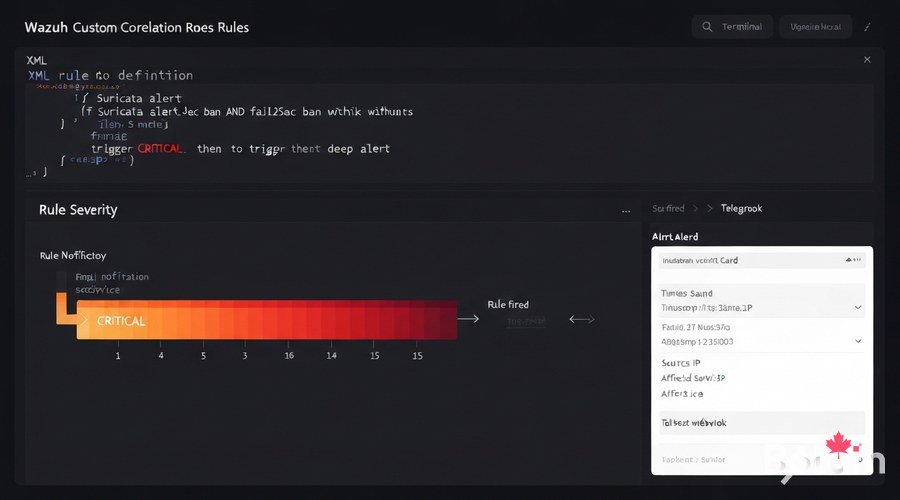Click the red CRITICAL keyword in XML code
Screen dimensions: 900x500
160,149
